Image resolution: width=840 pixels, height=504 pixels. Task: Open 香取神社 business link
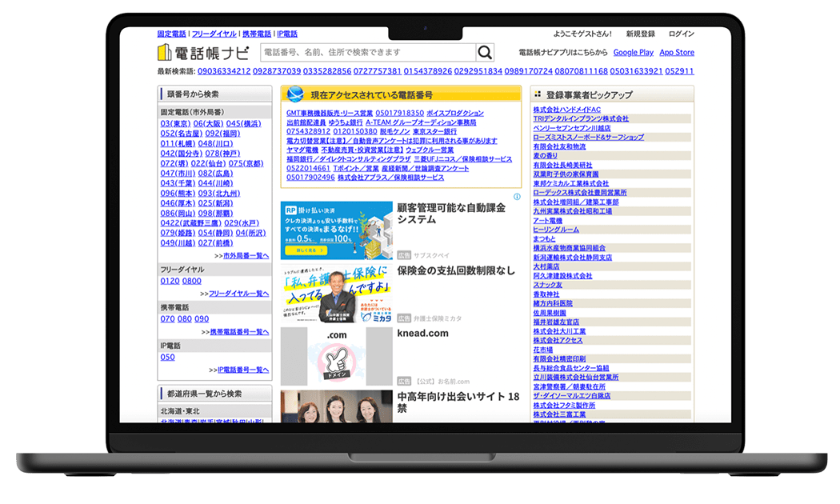(546, 294)
